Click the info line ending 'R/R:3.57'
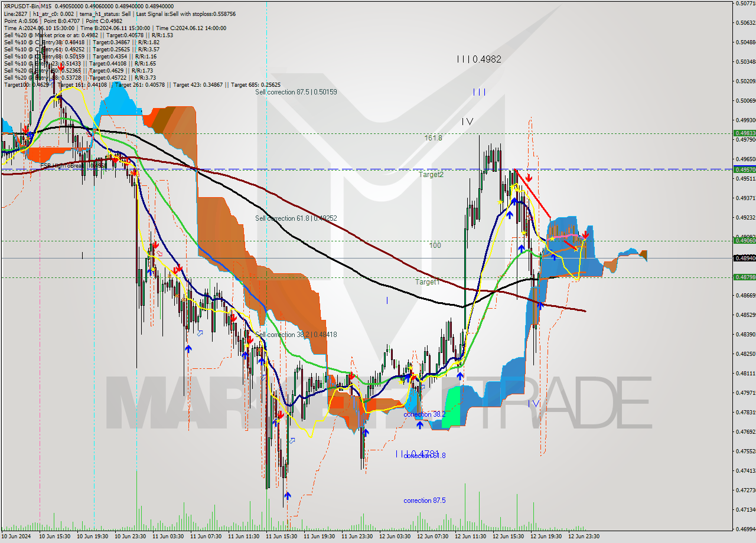 pyautogui.click(x=82, y=49)
